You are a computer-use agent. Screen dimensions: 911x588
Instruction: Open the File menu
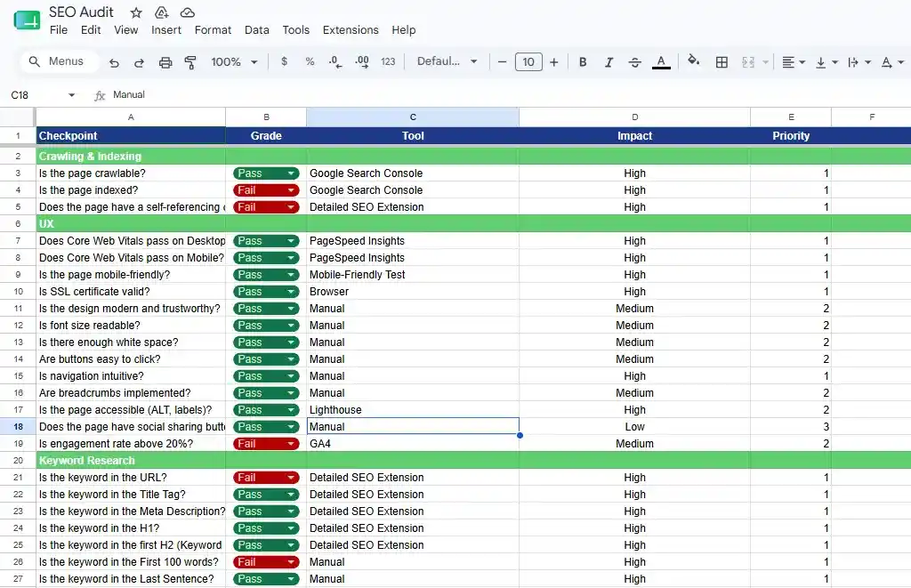coord(59,29)
